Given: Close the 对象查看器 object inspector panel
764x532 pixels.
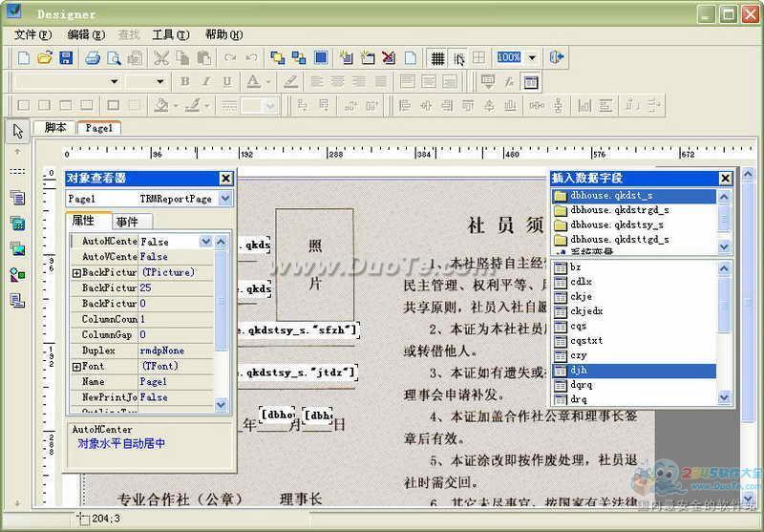Looking at the screenshot, I should [x=225, y=179].
